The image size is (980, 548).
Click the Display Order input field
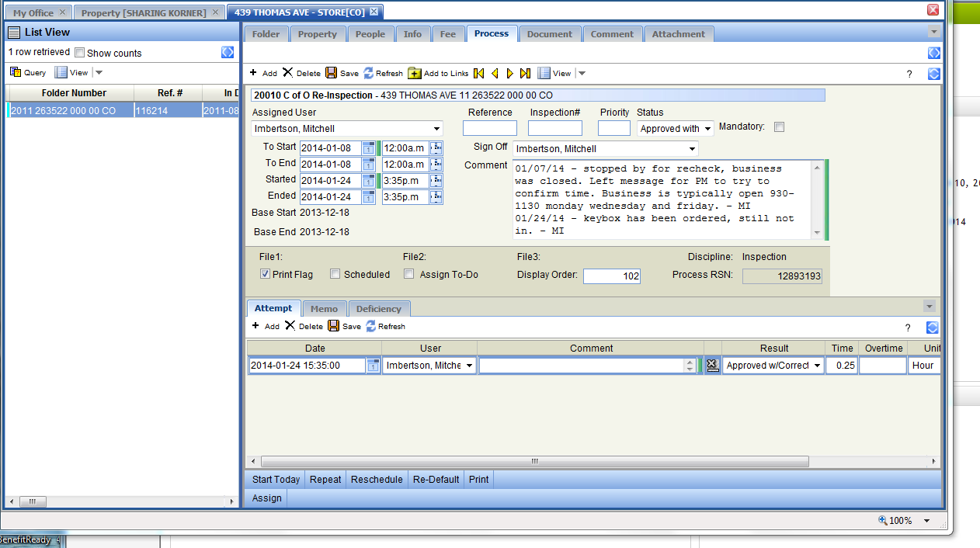[x=611, y=276]
